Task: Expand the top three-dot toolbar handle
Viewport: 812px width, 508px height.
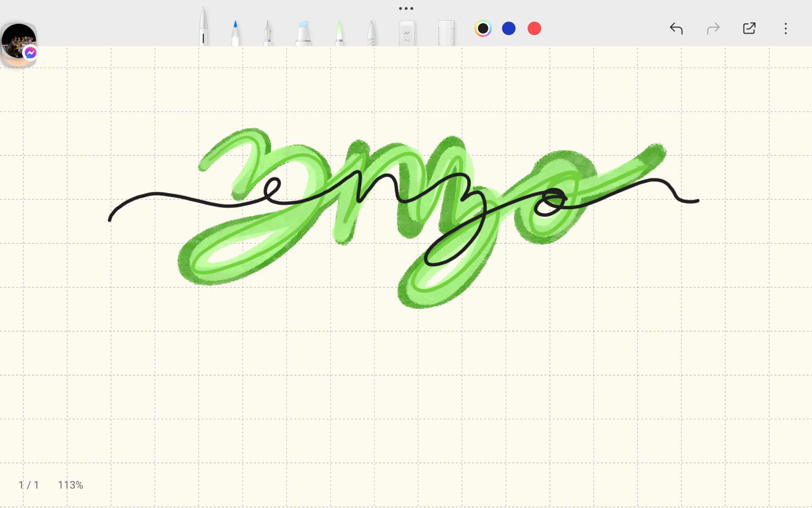Action: point(406,8)
